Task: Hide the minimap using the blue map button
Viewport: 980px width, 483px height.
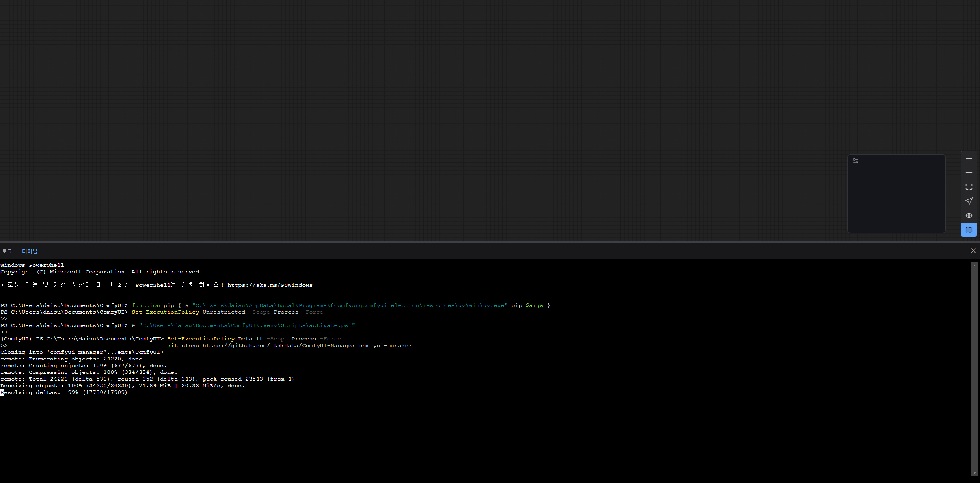Action: click(x=969, y=230)
